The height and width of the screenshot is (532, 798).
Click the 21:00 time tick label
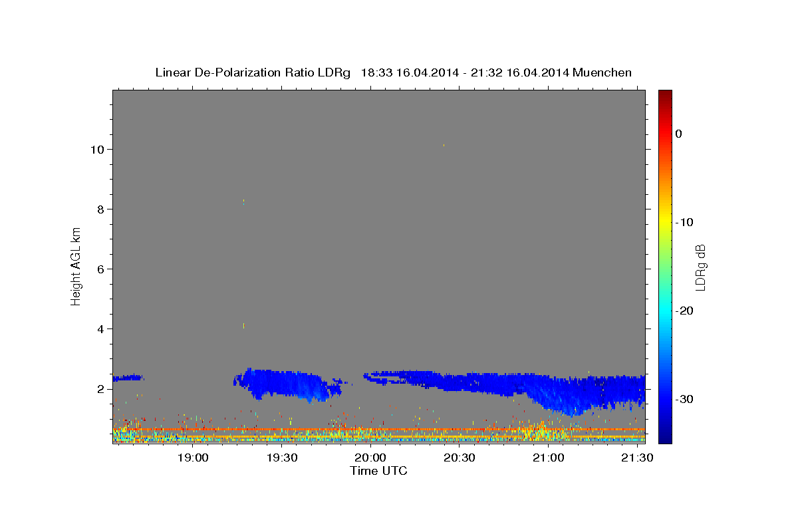click(x=548, y=458)
